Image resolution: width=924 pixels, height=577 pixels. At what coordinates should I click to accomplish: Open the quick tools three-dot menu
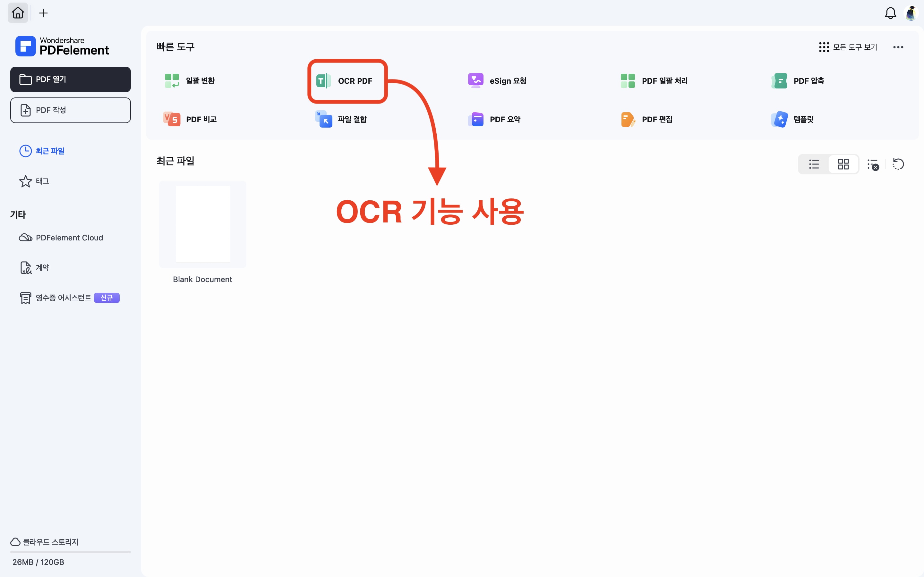point(898,47)
